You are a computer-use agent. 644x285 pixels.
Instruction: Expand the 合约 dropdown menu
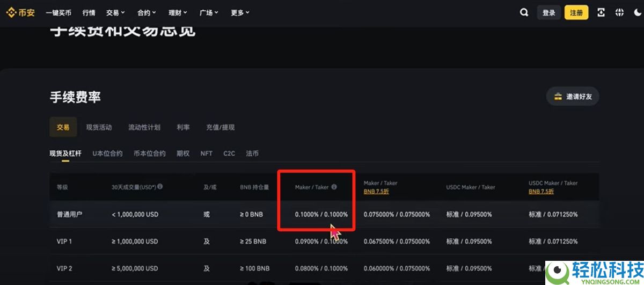147,12
